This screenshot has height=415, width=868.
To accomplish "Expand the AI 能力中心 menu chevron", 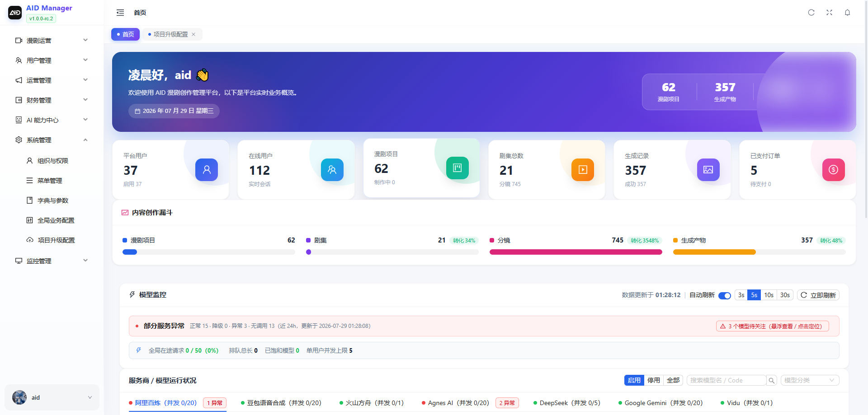I will [85, 120].
